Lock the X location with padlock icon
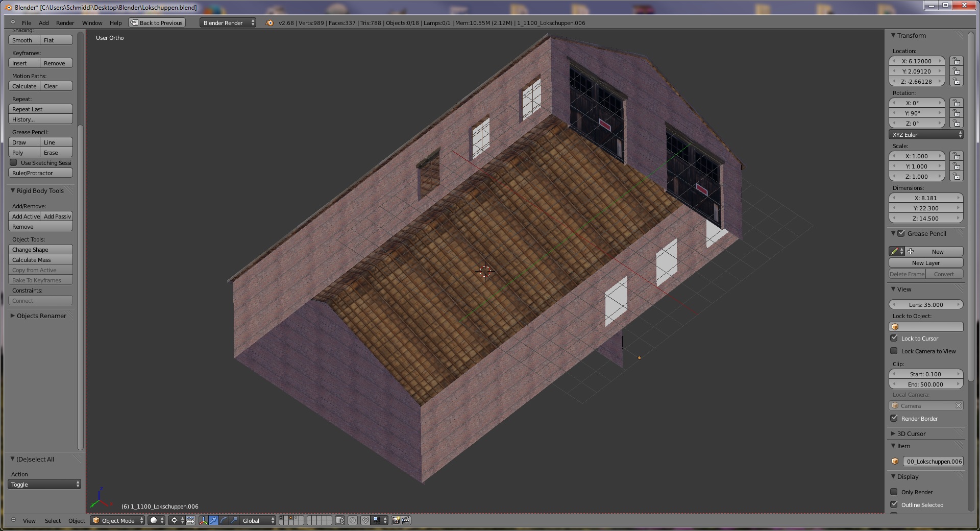This screenshot has width=980, height=531. click(x=957, y=61)
